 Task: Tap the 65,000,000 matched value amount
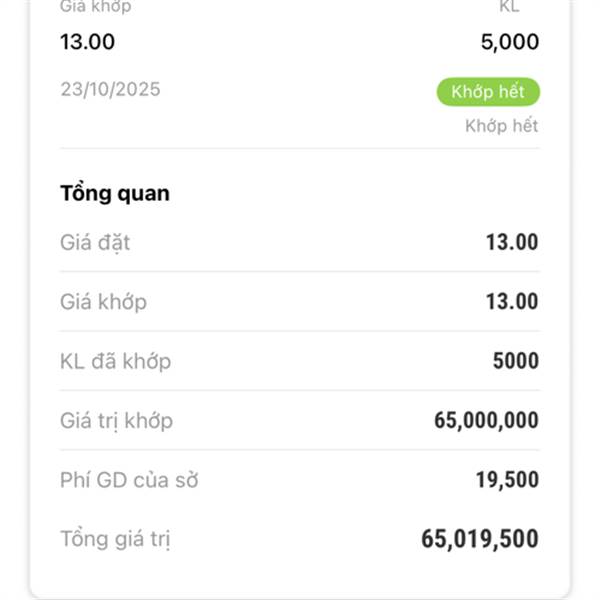point(486,421)
